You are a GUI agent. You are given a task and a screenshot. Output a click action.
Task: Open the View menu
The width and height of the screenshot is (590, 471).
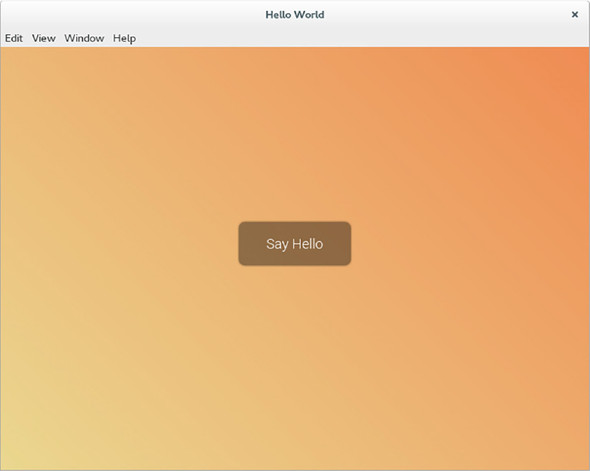44,38
